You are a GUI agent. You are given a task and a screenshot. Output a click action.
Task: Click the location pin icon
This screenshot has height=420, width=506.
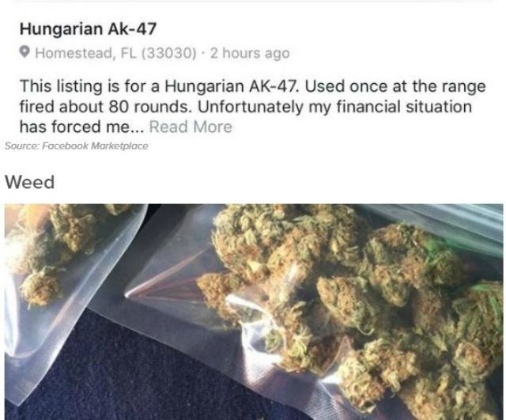coord(25,52)
